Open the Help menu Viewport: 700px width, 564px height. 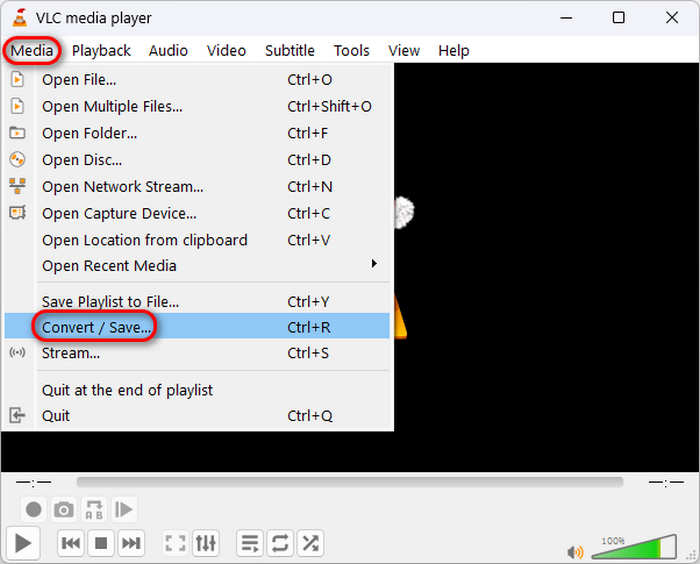coord(454,50)
